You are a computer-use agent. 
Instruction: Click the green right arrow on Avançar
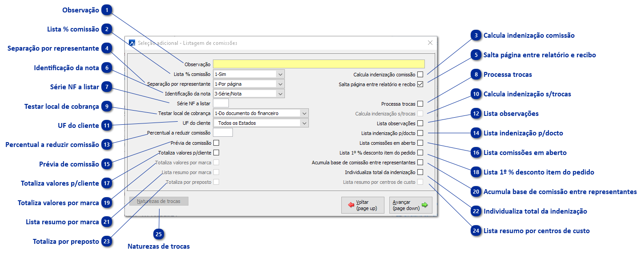click(424, 205)
